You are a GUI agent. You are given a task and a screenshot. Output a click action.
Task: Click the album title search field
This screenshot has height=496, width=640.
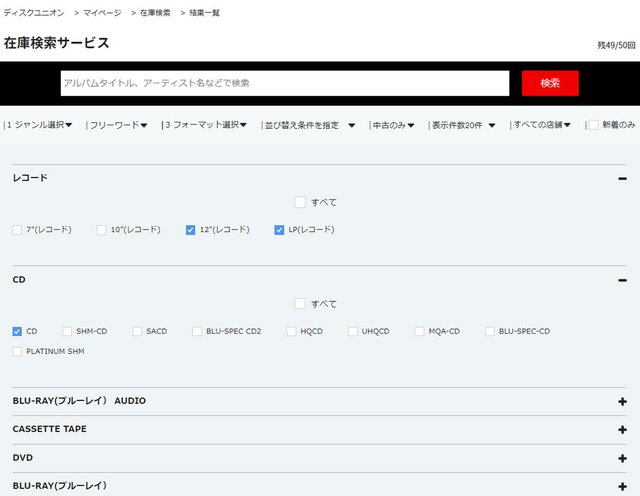[284, 83]
